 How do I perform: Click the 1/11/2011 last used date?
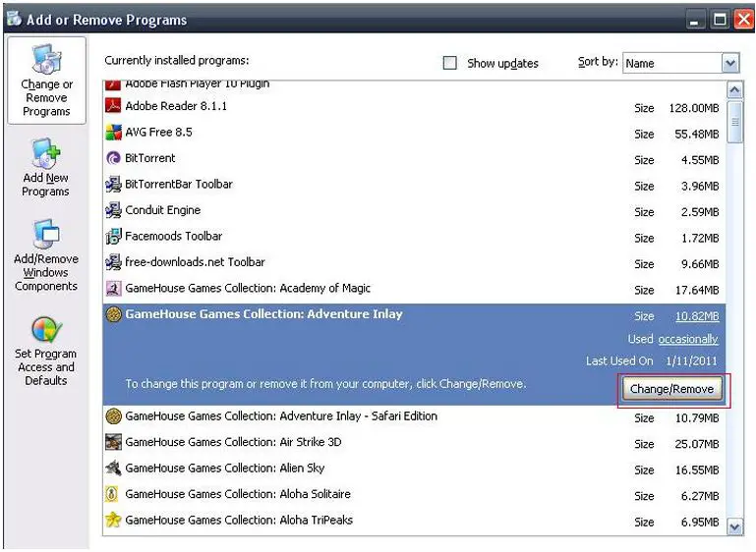(691, 360)
